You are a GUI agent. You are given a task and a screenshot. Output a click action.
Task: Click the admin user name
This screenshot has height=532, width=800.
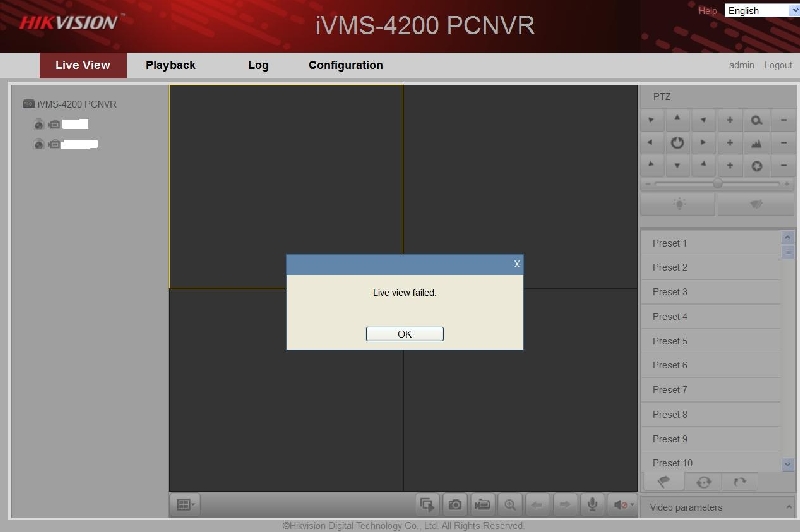(742, 65)
